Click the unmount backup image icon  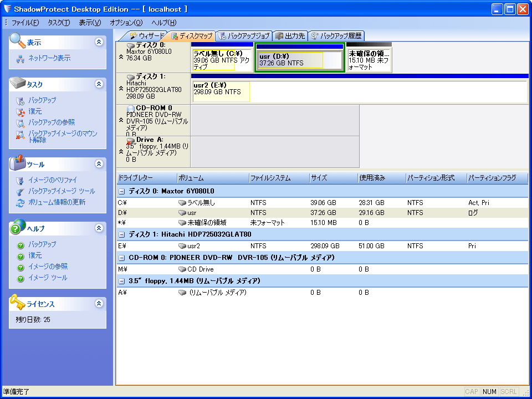(21, 135)
